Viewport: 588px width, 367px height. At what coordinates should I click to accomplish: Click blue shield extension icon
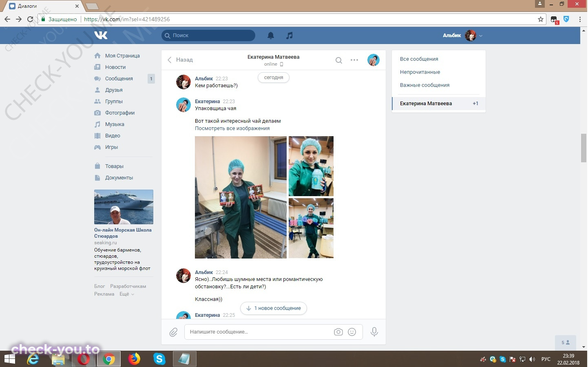point(566,19)
